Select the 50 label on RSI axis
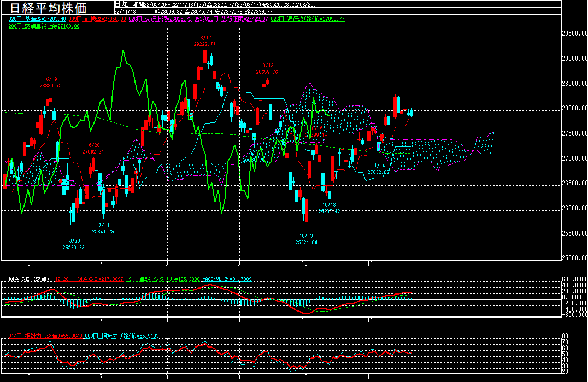588x382 pixels. click(x=565, y=354)
